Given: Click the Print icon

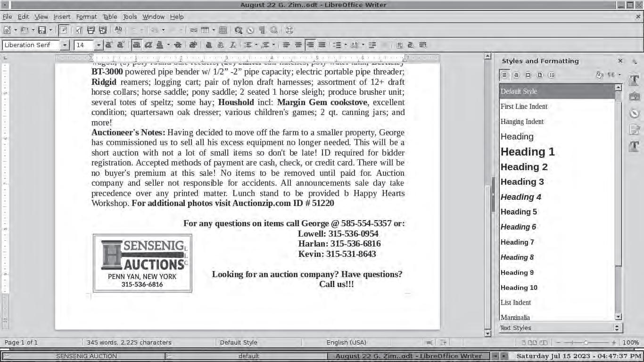Looking at the screenshot, I should click(91, 30).
